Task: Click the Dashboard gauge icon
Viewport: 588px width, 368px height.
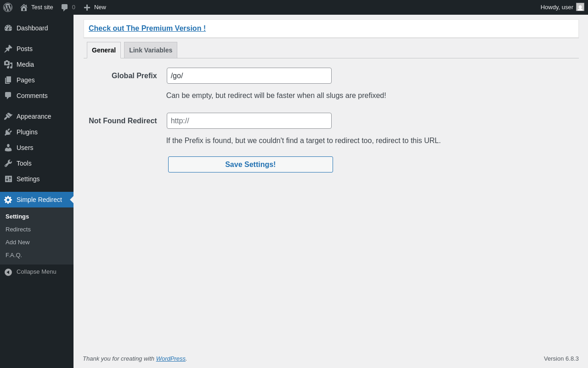Action: (8, 28)
